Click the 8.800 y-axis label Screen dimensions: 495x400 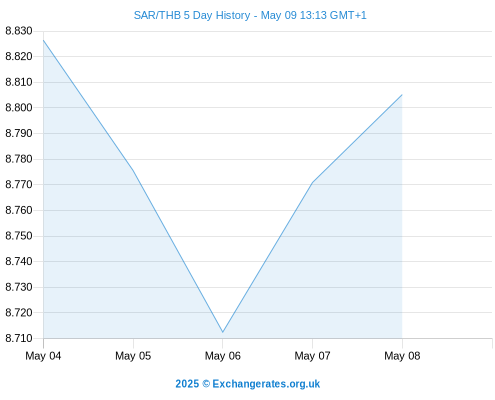tap(19, 108)
